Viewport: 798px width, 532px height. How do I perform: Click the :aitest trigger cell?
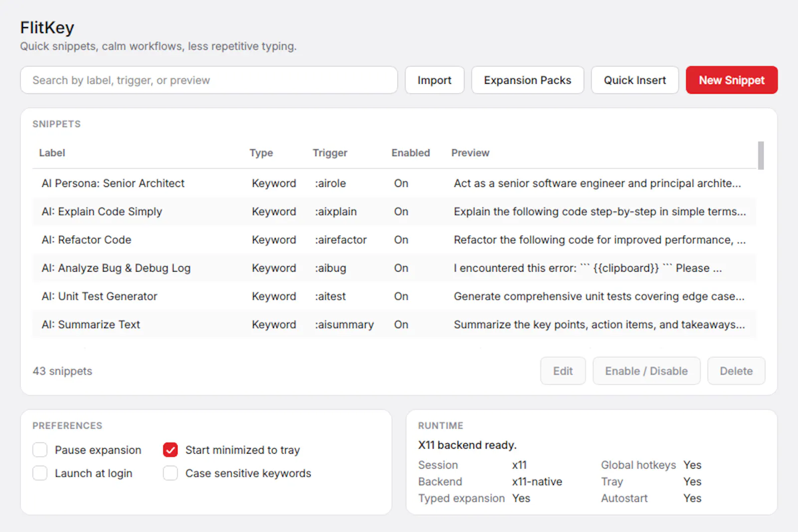(x=330, y=296)
